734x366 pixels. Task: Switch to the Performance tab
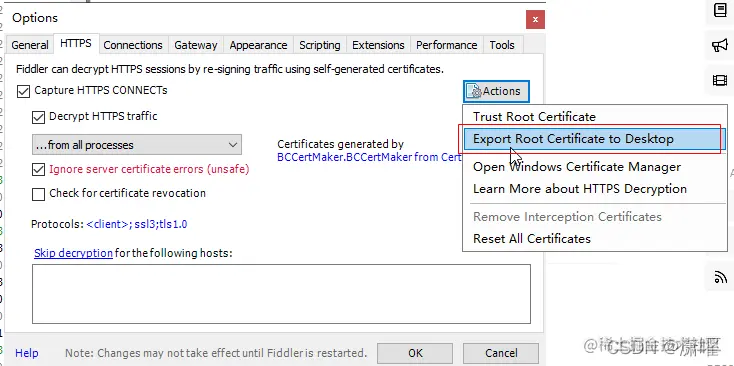447,45
